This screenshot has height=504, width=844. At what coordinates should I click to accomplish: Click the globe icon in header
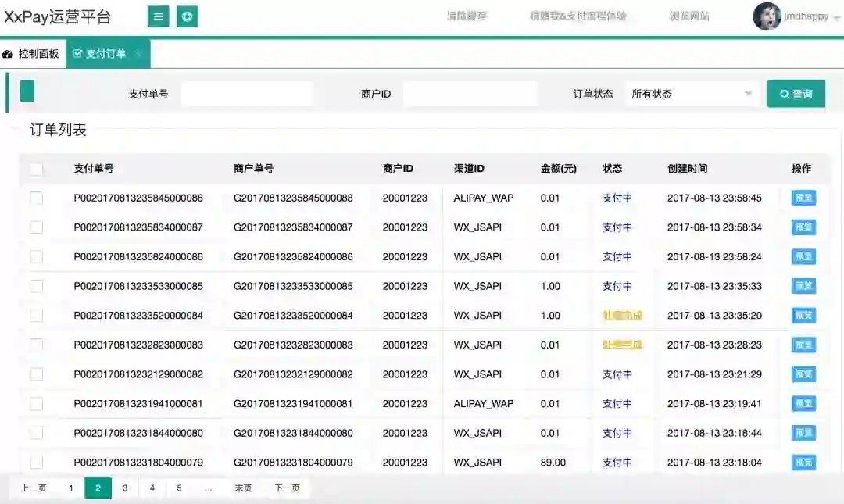pyautogui.click(x=187, y=16)
